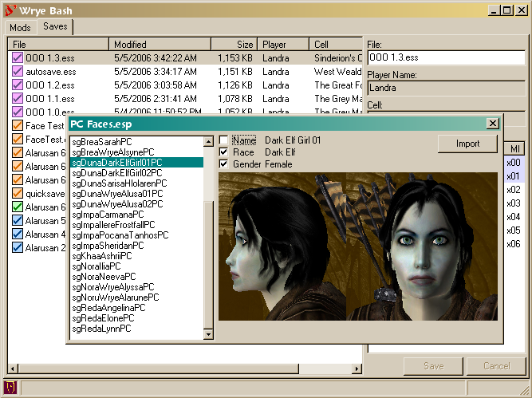Select the 1,153 KB size cell

(235, 58)
